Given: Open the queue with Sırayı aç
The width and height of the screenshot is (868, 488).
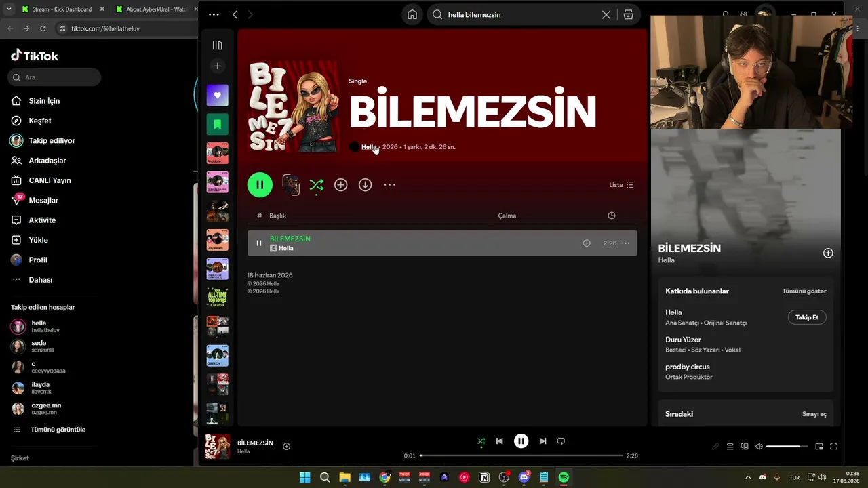Looking at the screenshot, I should pos(814,414).
